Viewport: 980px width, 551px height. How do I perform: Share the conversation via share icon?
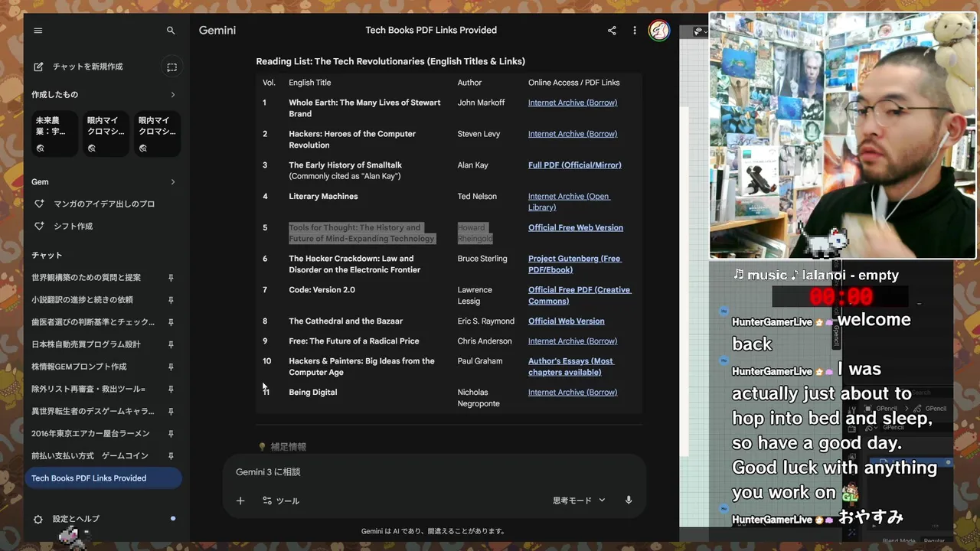click(x=612, y=31)
